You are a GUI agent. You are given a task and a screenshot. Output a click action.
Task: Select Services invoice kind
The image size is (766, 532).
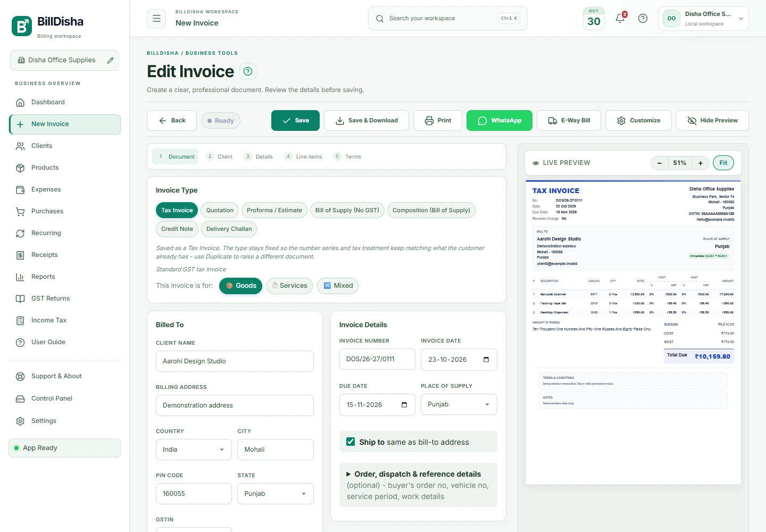tap(289, 286)
